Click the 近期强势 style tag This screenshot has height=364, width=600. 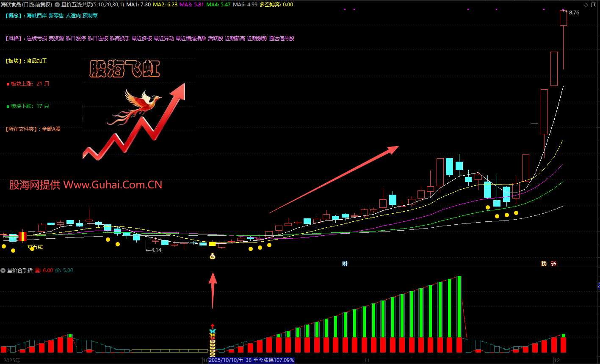point(257,39)
